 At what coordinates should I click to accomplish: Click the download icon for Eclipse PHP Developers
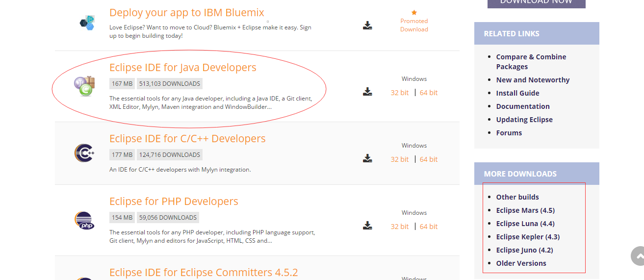pos(367,226)
